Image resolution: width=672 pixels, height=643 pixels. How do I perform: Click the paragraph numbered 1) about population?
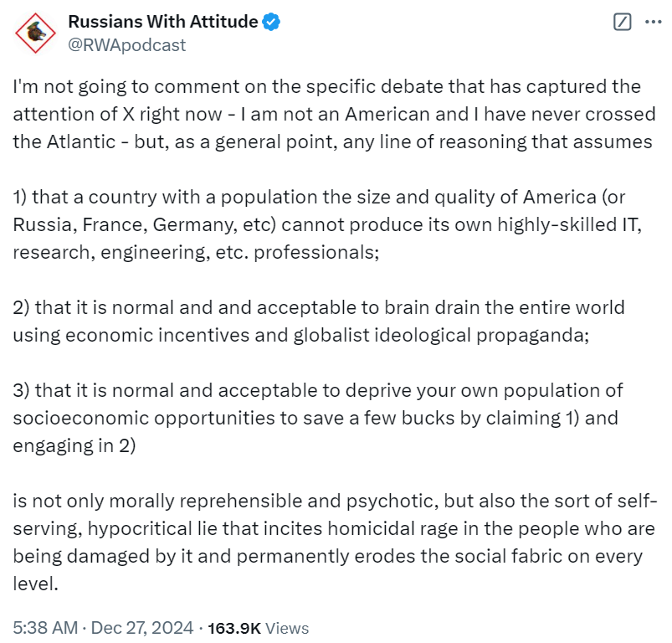[318, 224]
